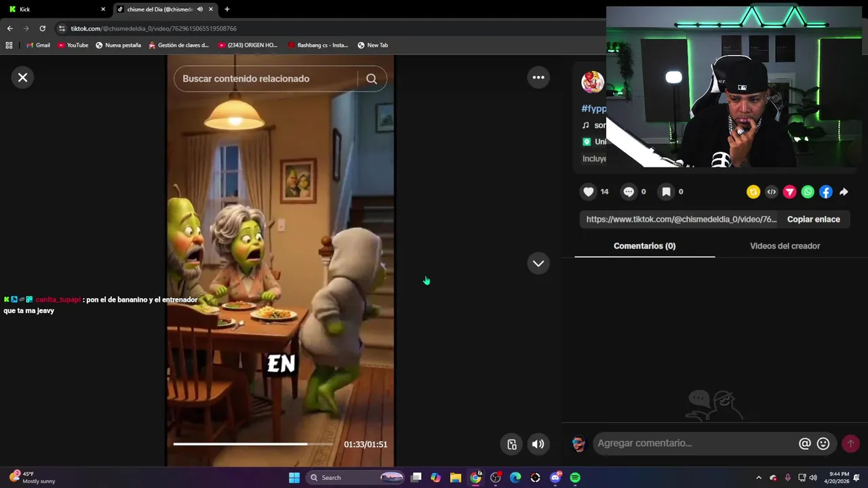The width and height of the screenshot is (868, 488).
Task: Open the YouTube bookmark
Action: pyautogui.click(x=73, y=45)
